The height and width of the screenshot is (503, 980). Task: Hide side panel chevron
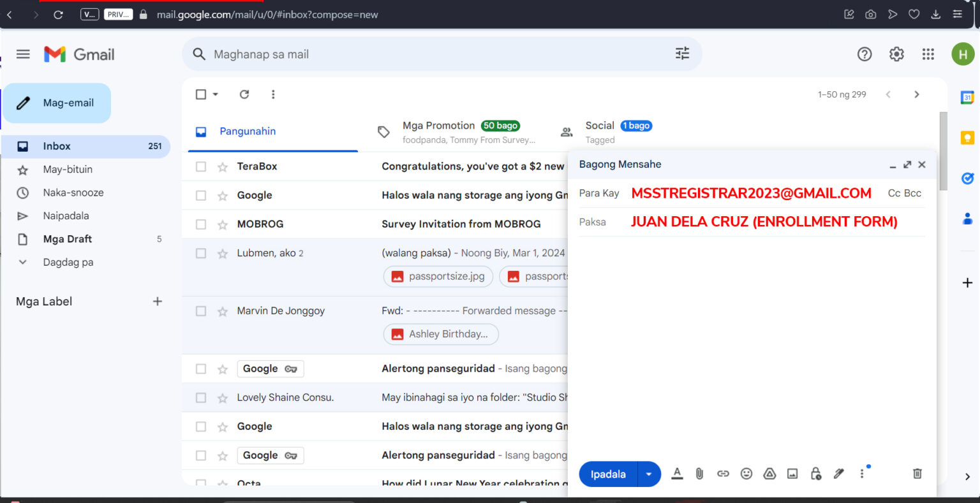(x=967, y=476)
